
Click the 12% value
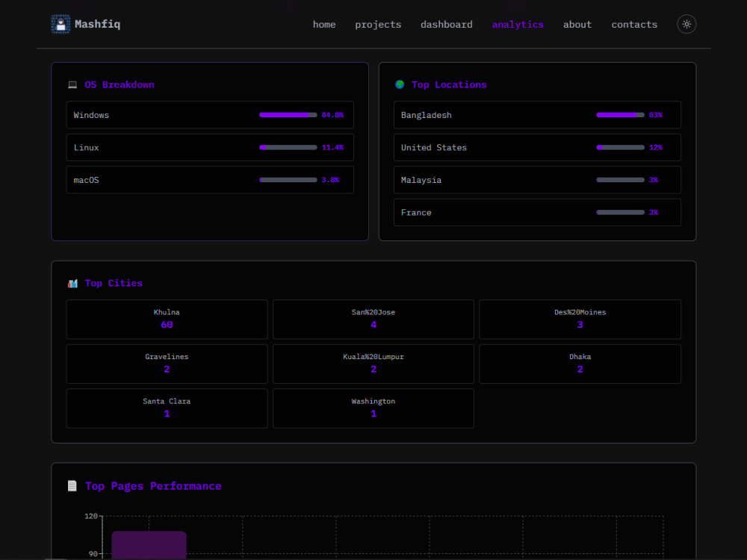[655, 147]
